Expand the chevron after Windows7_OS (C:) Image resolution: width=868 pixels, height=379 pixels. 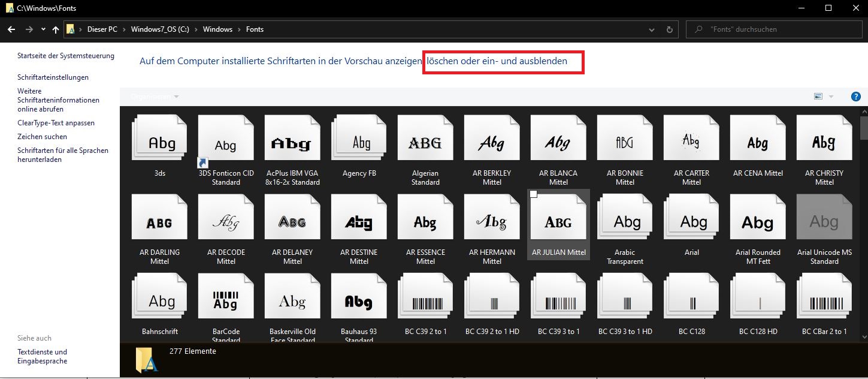[196, 29]
